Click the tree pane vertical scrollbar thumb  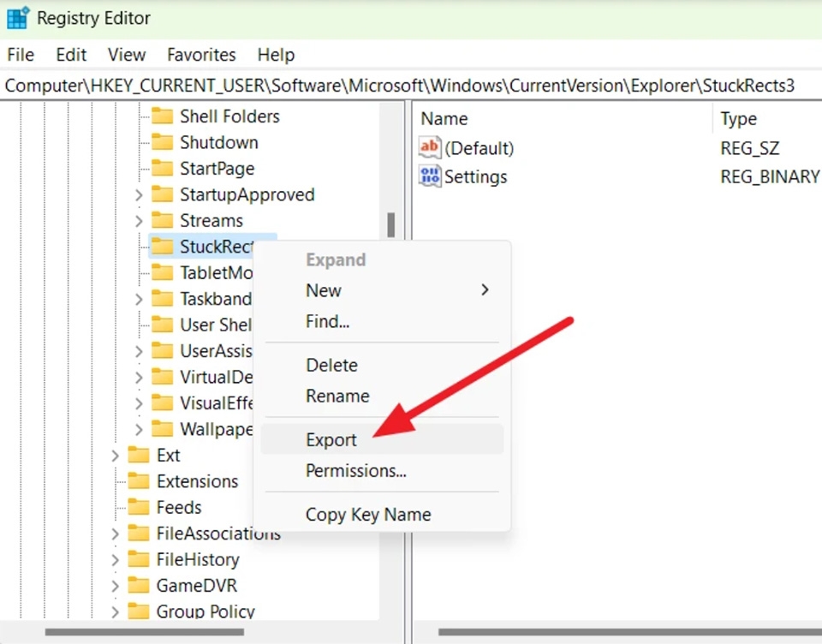pyautogui.click(x=391, y=224)
